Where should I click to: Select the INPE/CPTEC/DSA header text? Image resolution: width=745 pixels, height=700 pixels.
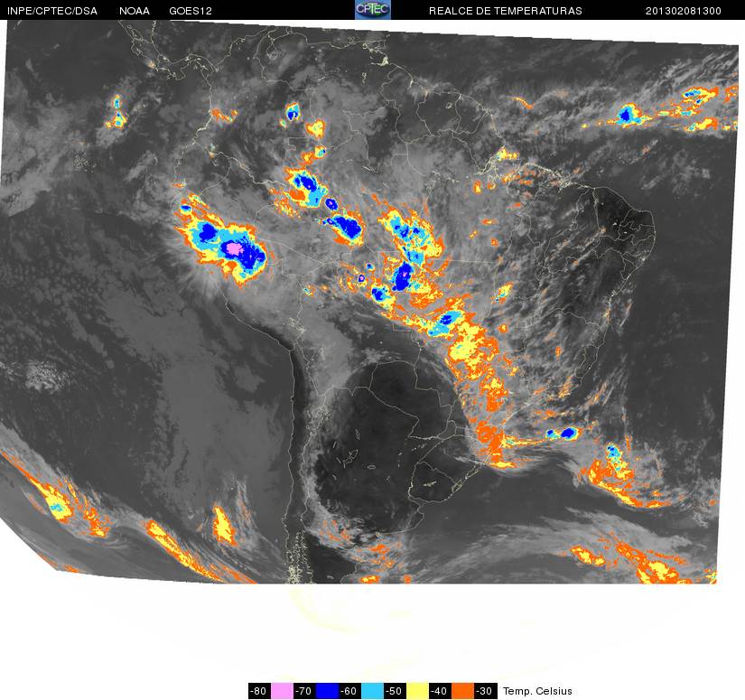[52, 11]
